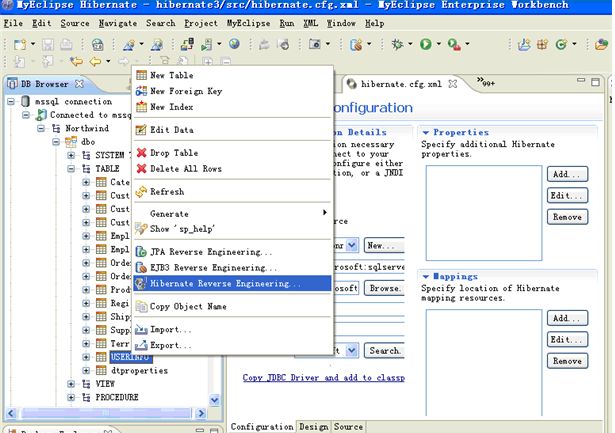Collapse the TABLE folder node
Screen dimensions: 615x433
(x=71, y=169)
